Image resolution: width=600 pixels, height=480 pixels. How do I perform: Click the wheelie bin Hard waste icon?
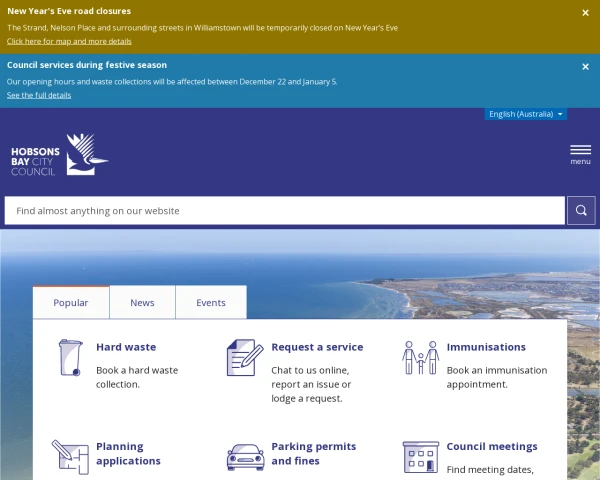[70, 358]
